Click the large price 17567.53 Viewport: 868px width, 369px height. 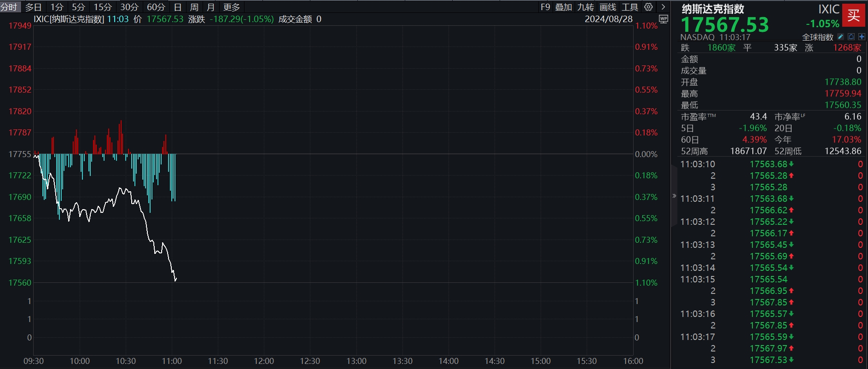point(725,24)
